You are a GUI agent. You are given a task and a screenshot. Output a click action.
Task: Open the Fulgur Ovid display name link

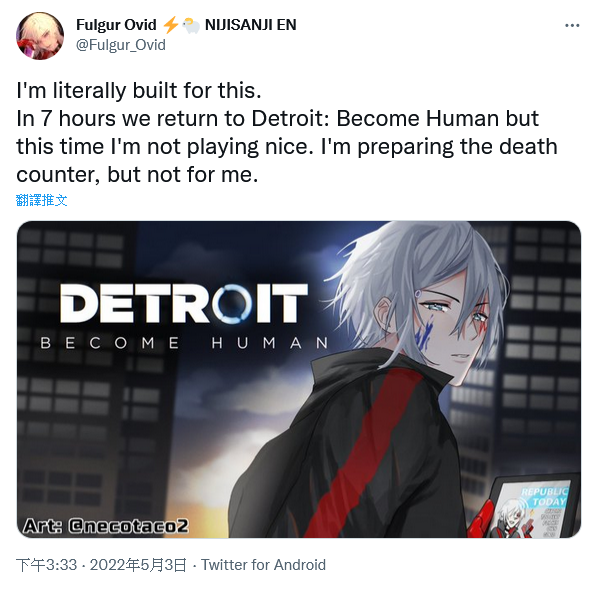click(x=116, y=25)
